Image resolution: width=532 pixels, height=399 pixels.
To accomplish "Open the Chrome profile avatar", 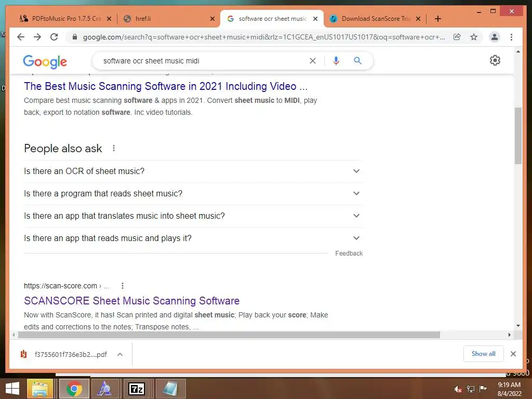I will coord(495,37).
